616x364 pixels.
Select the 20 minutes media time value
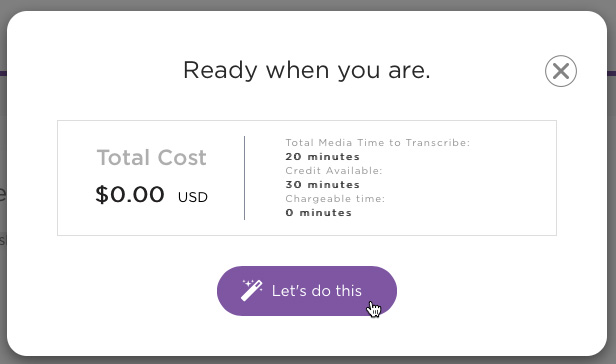click(x=323, y=157)
